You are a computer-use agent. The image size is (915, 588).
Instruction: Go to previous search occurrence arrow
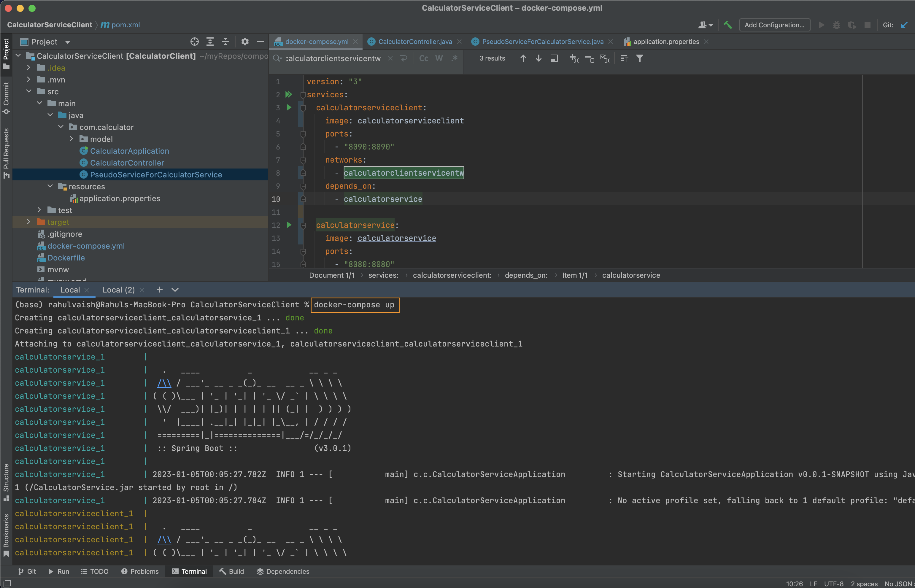click(x=523, y=58)
